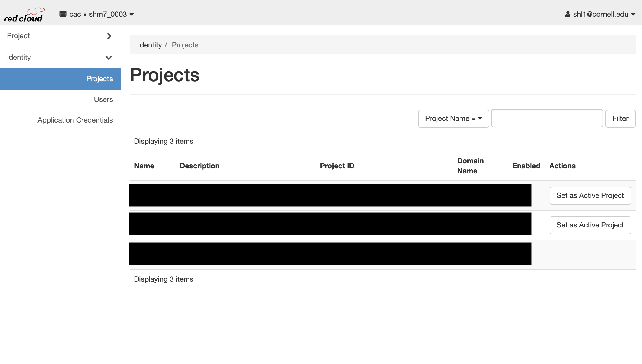Open the Project Name filter dropdown
This screenshot has width=642, height=364.
coord(453,118)
